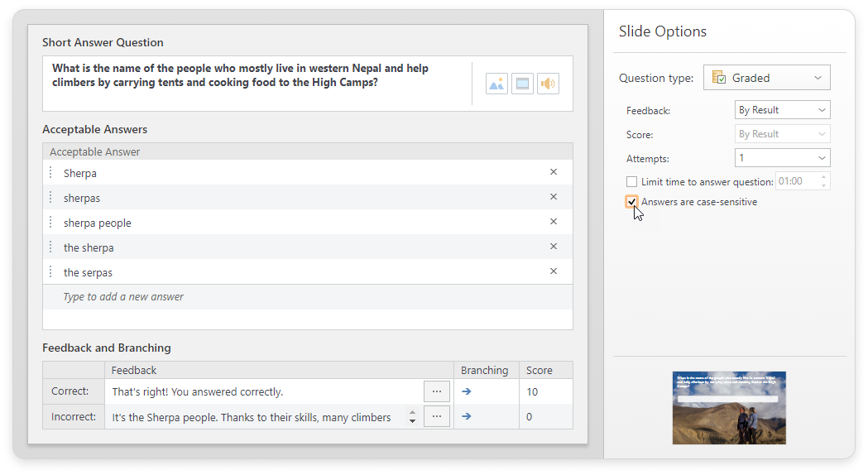Select the slide preview thumbnail

coord(729,407)
